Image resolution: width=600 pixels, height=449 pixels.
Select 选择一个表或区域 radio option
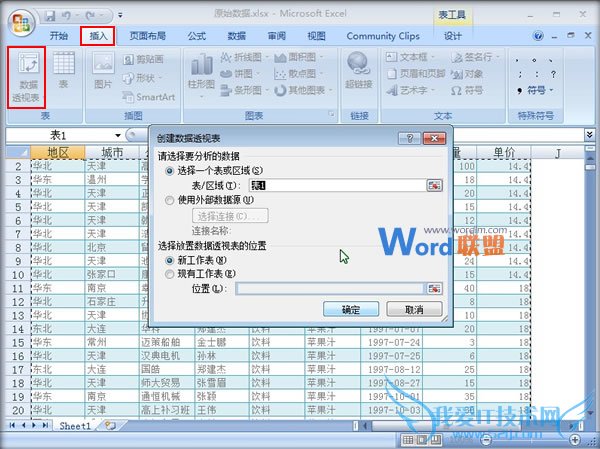(x=170, y=171)
